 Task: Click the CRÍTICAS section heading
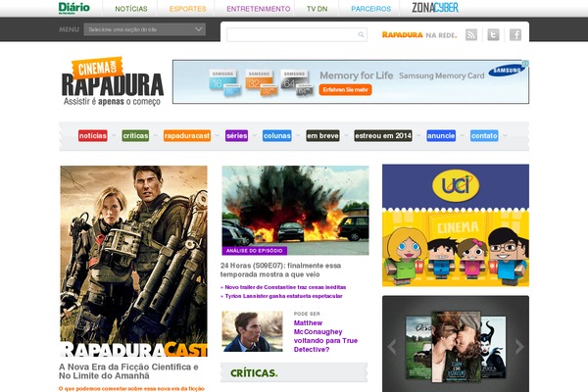254,372
